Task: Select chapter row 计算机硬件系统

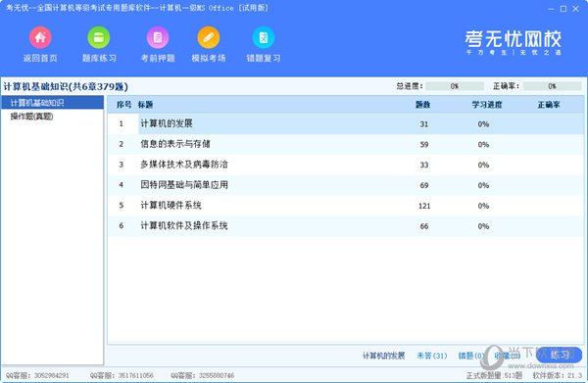Action: (x=346, y=206)
